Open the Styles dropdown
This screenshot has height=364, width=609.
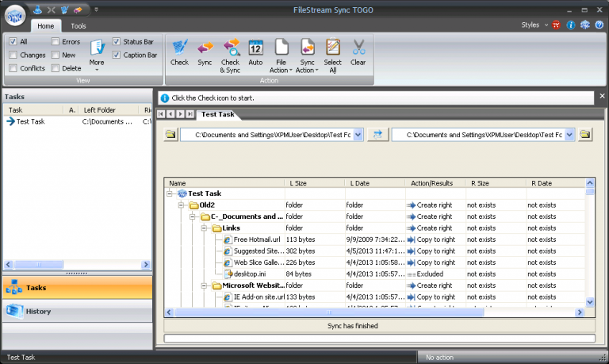click(534, 25)
